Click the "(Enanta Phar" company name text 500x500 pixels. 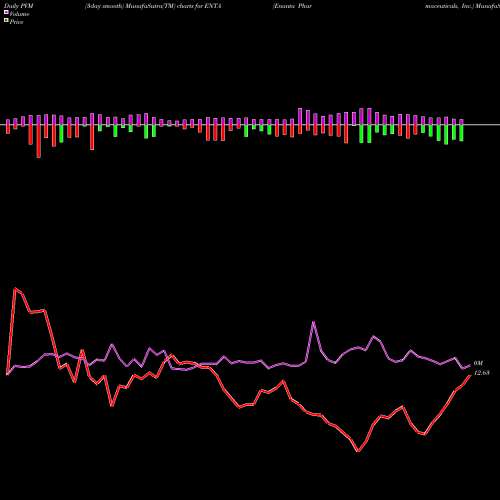coord(292,6)
